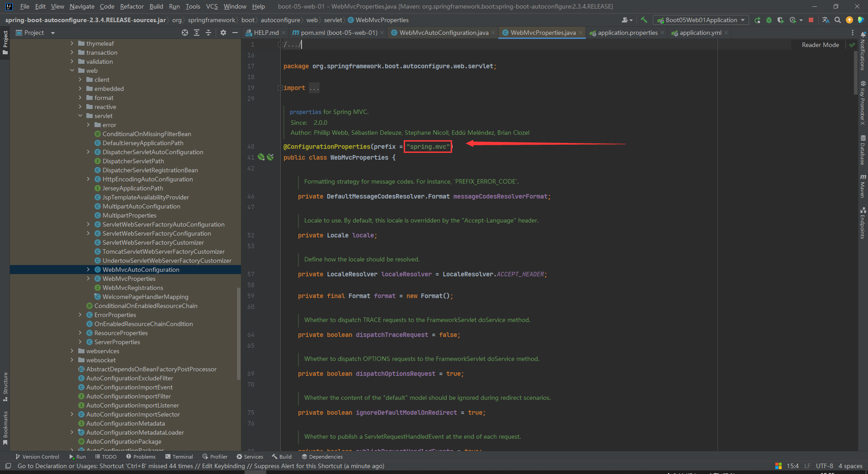
Task: Toggle the Maven tool window
Action: (863, 185)
